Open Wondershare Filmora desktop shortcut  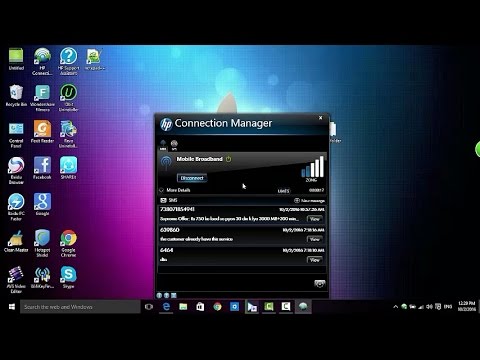tap(42, 98)
